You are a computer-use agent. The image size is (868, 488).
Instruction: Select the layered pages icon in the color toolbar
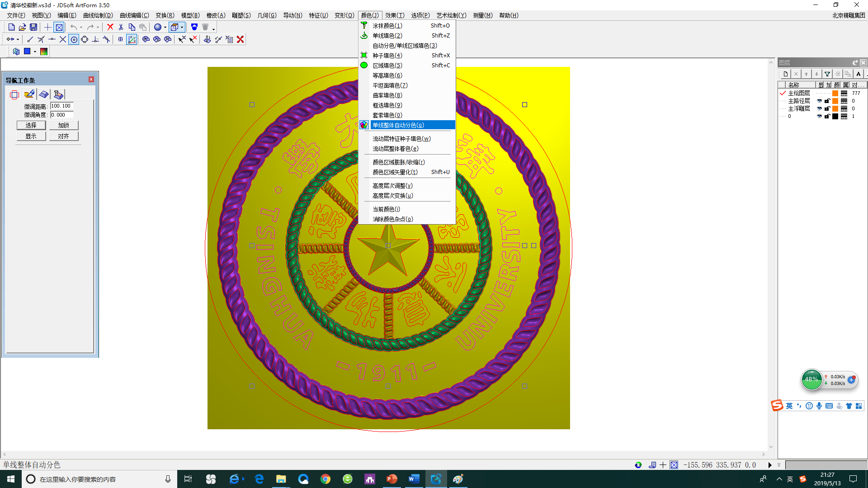(x=16, y=52)
